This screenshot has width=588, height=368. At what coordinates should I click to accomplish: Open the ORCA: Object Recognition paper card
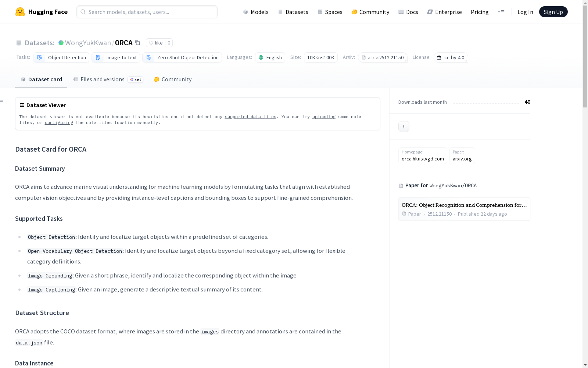click(464, 209)
